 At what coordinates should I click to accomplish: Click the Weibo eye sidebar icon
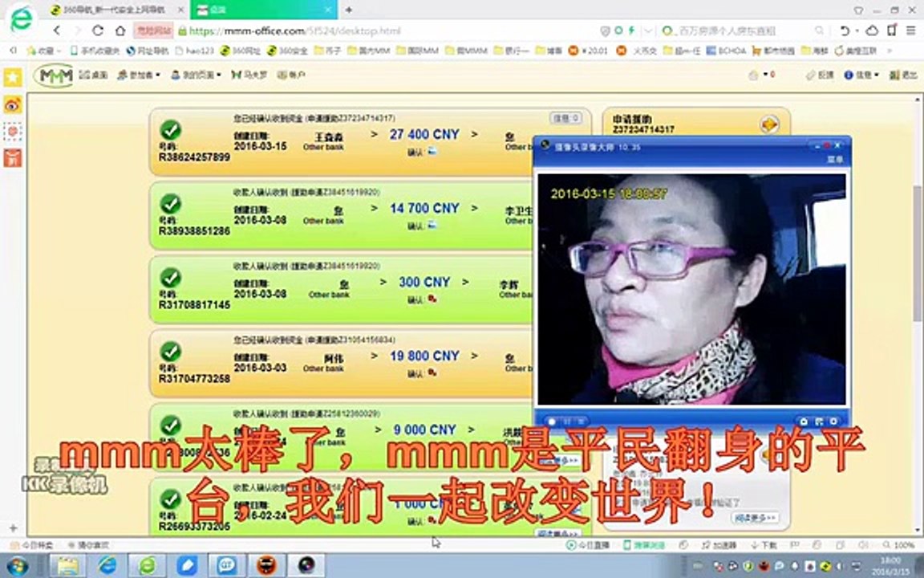click(13, 104)
